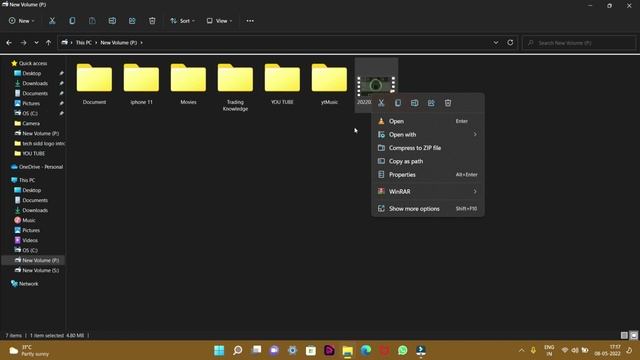Open the WhatsApp taskbar icon
Image resolution: width=640 pixels, height=360 pixels.
click(x=402, y=350)
